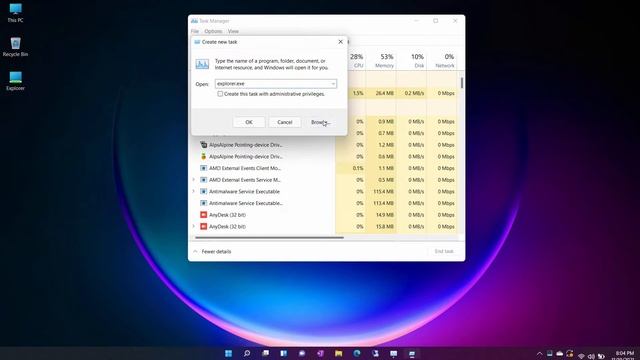Open the File menu in Task Manager
This screenshot has width=640, height=360.
point(195,31)
